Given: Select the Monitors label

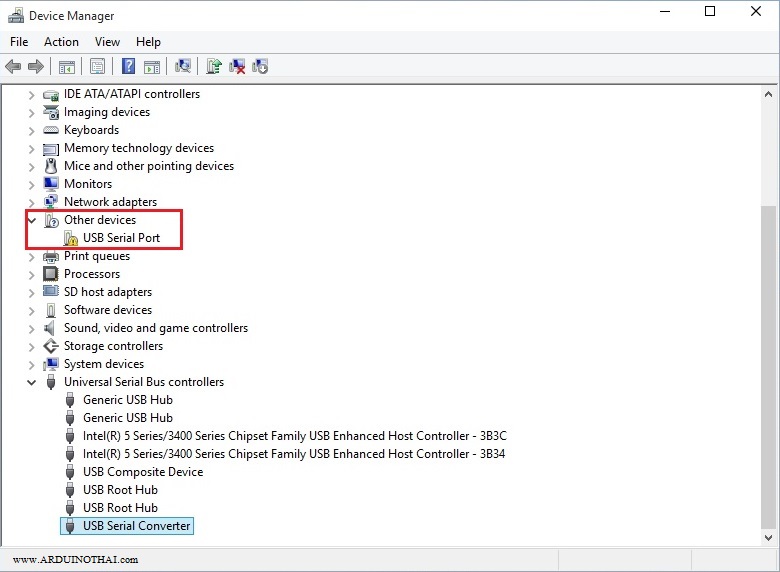Looking at the screenshot, I should (88, 184).
